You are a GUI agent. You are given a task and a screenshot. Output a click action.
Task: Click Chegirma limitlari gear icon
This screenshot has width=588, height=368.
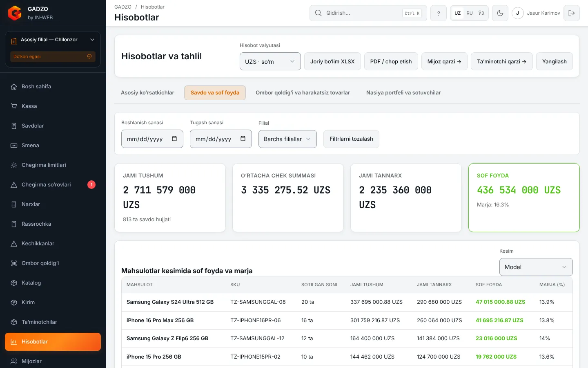pos(14,165)
